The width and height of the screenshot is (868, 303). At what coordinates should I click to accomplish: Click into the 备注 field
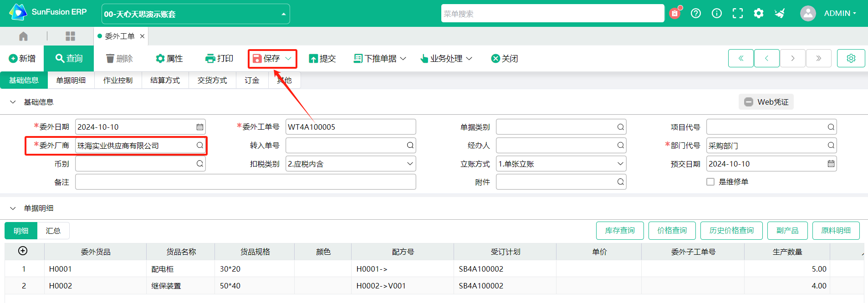pyautogui.click(x=245, y=182)
